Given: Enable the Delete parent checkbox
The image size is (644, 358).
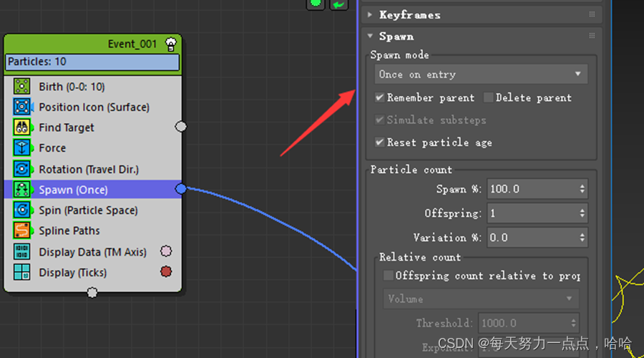Looking at the screenshot, I should (x=488, y=97).
